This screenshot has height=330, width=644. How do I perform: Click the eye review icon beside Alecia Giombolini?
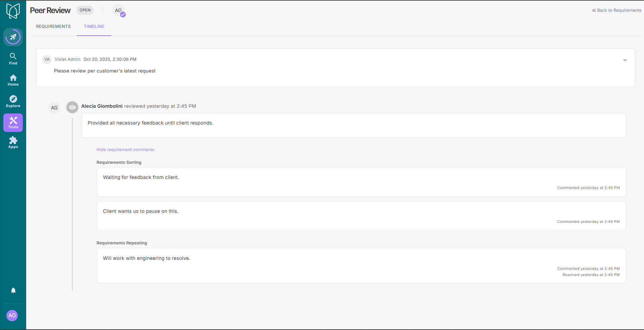coord(72,107)
